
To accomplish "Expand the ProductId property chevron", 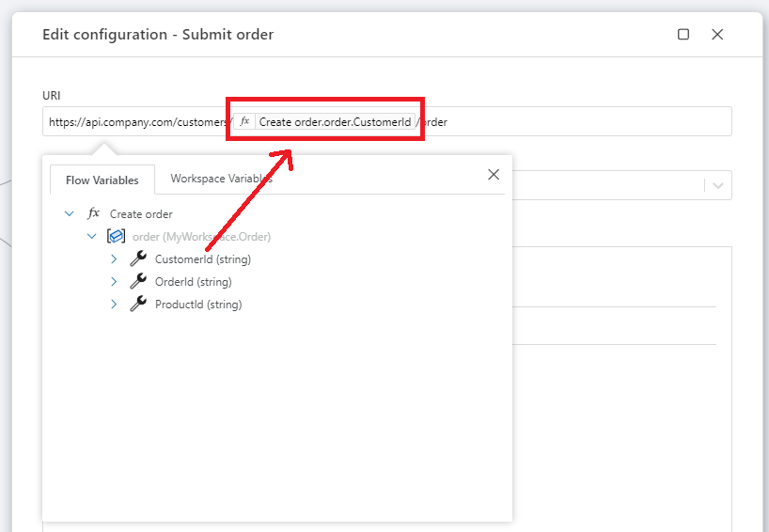I will [114, 305].
